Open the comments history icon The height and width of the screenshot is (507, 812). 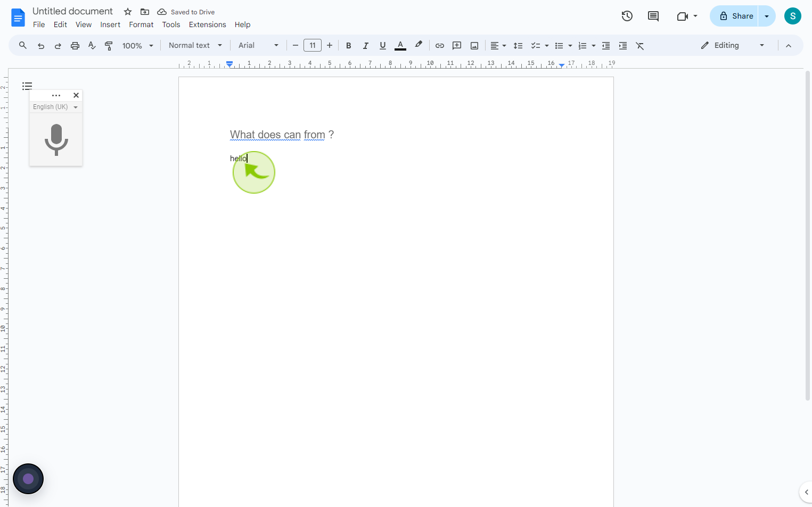(653, 16)
